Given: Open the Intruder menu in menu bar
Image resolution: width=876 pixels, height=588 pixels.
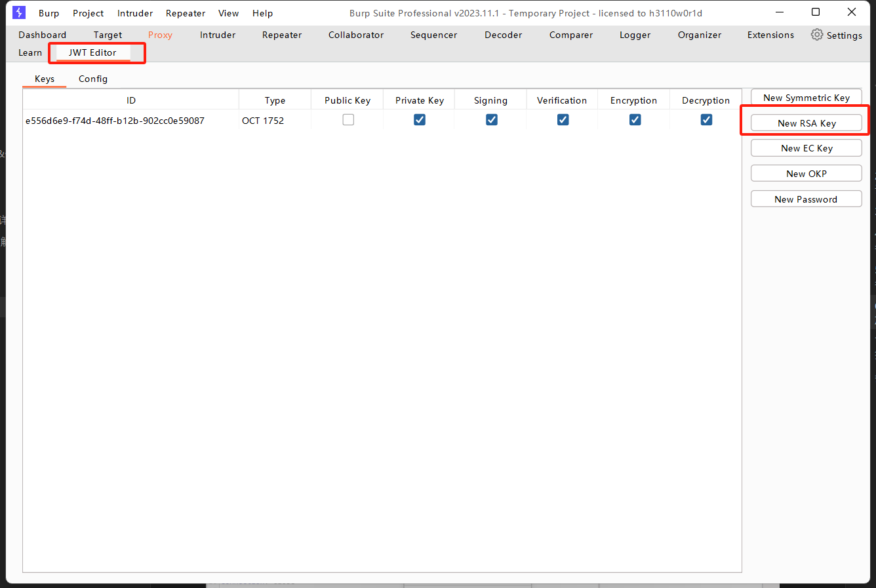Looking at the screenshot, I should (x=135, y=13).
